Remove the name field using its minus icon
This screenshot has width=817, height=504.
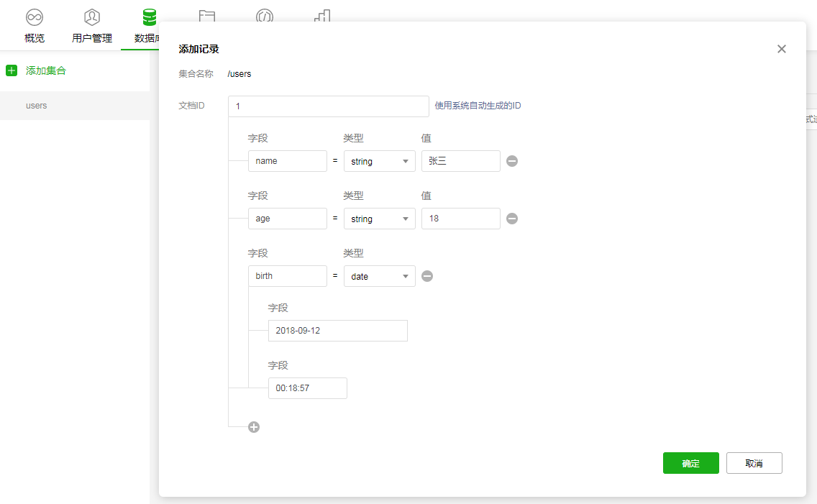coord(512,161)
